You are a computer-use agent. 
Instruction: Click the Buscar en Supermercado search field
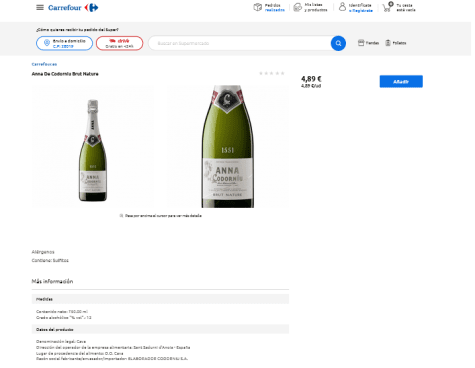[x=239, y=43]
